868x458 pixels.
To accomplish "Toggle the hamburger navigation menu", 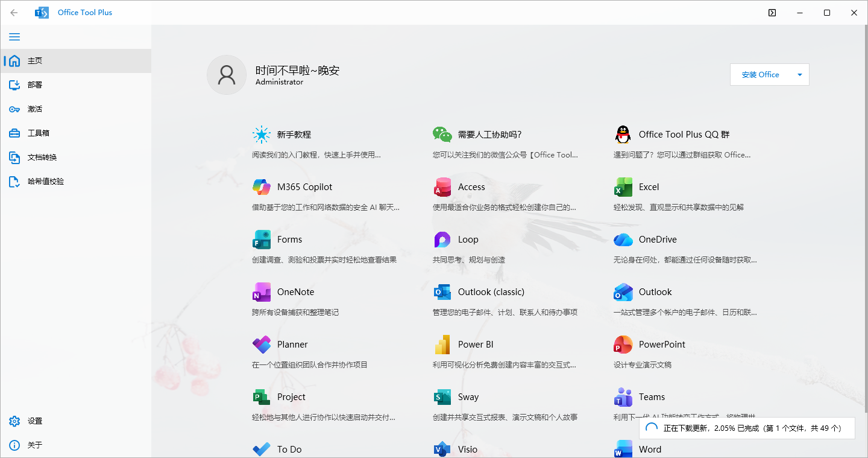I will point(14,37).
